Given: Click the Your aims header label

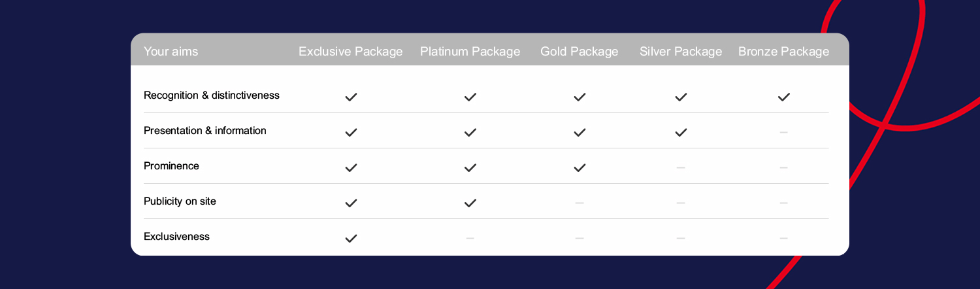Looking at the screenshot, I should point(171,52).
